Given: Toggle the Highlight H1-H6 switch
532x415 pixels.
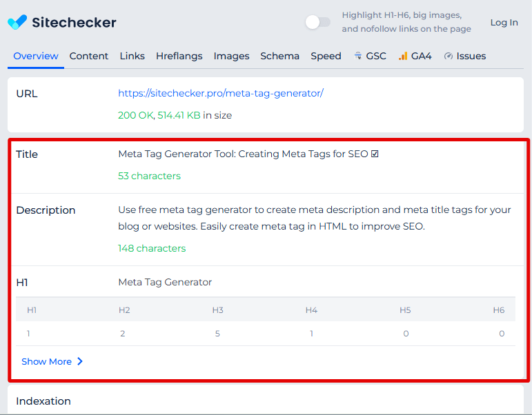Looking at the screenshot, I should [x=317, y=22].
